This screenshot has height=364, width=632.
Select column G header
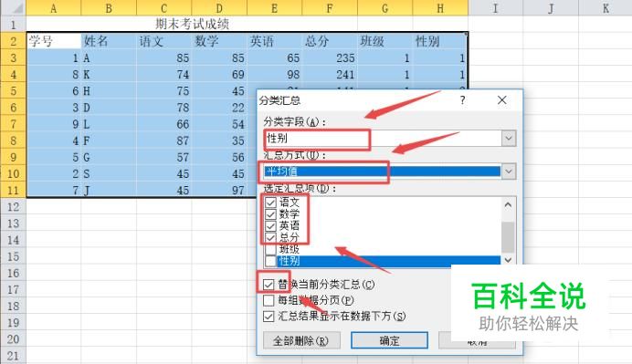coord(384,7)
